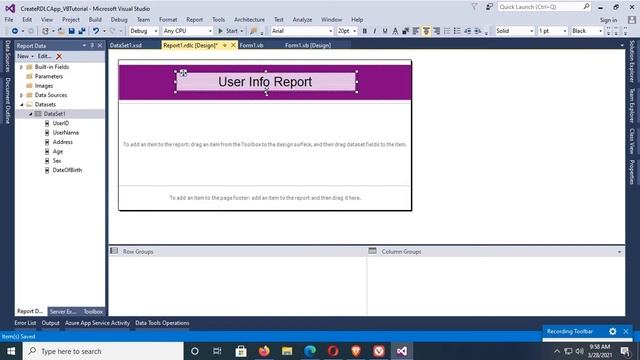This screenshot has width=640, height=360.
Task: Open the Solid border style dropdown
Action: pyautogui.click(x=514, y=31)
